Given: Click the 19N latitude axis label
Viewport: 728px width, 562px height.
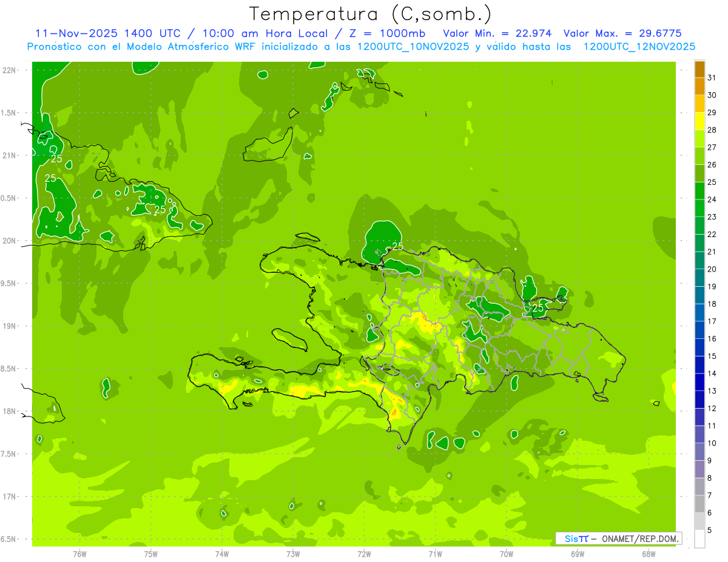Looking at the screenshot, I should (x=9, y=326).
